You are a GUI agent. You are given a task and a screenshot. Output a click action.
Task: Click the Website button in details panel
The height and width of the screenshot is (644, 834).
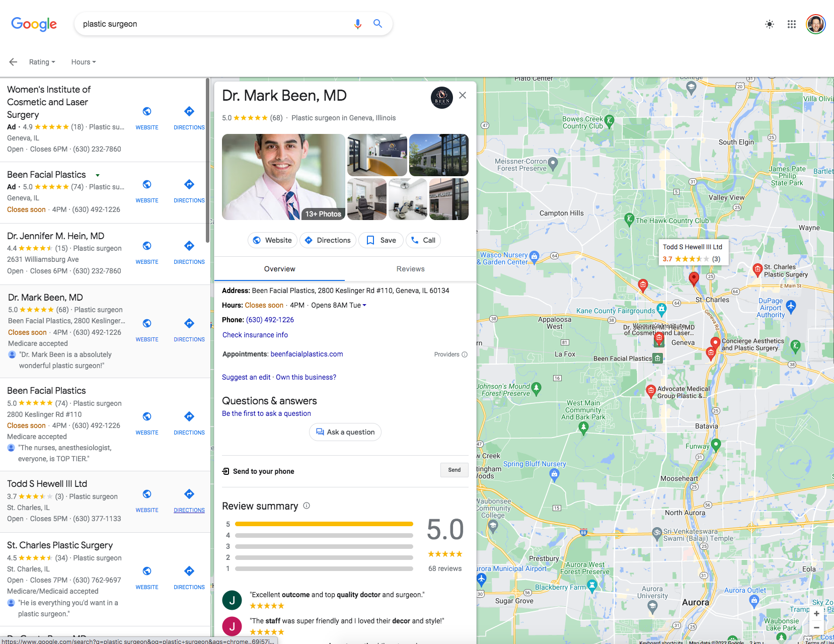pos(272,240)
